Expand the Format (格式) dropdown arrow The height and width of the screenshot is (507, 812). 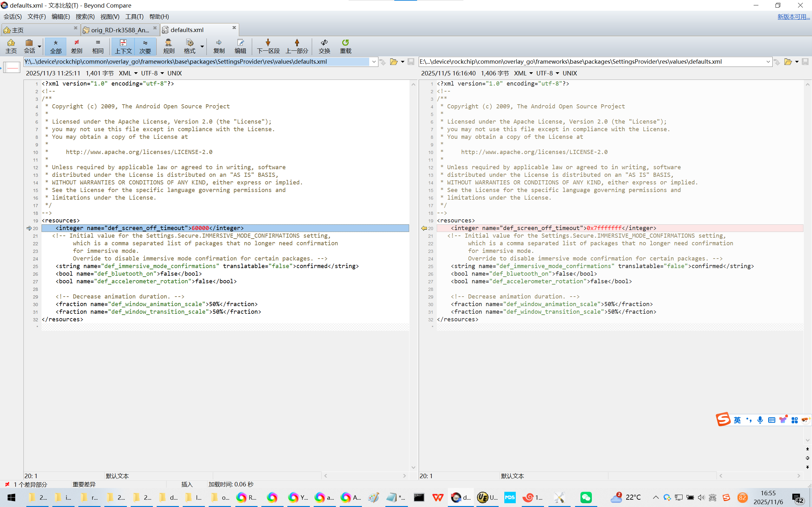click(202, 46)
